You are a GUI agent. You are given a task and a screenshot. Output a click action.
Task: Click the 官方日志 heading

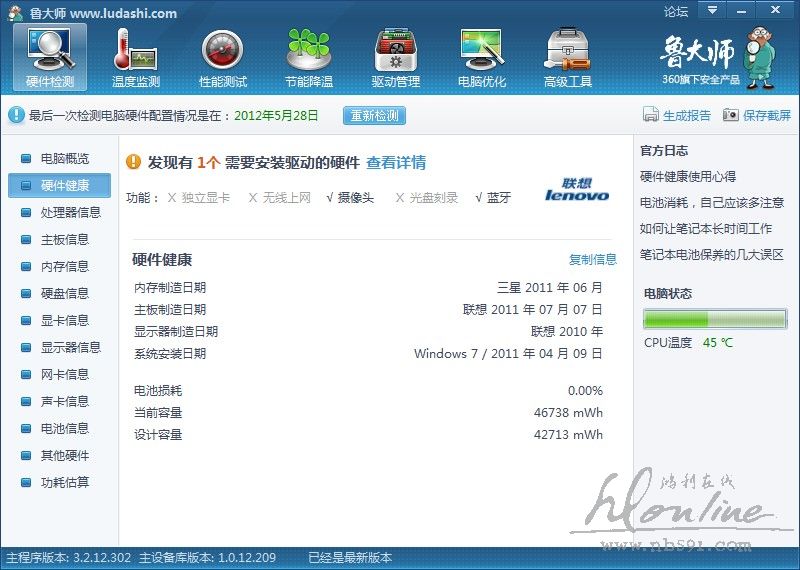tap(664, 151)
